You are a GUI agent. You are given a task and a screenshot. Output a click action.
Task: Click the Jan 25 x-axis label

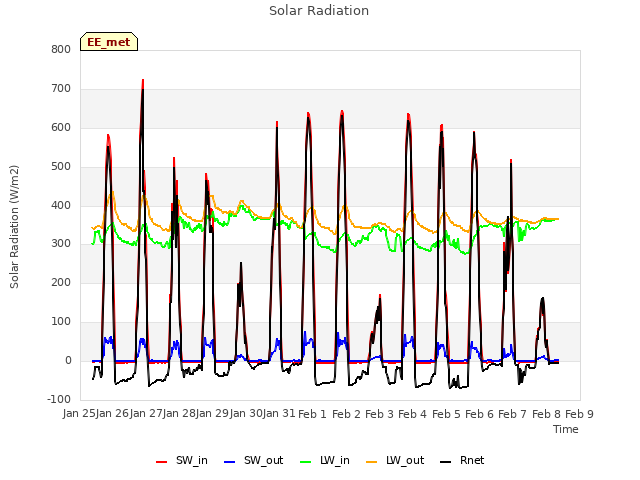click(79, 414)
